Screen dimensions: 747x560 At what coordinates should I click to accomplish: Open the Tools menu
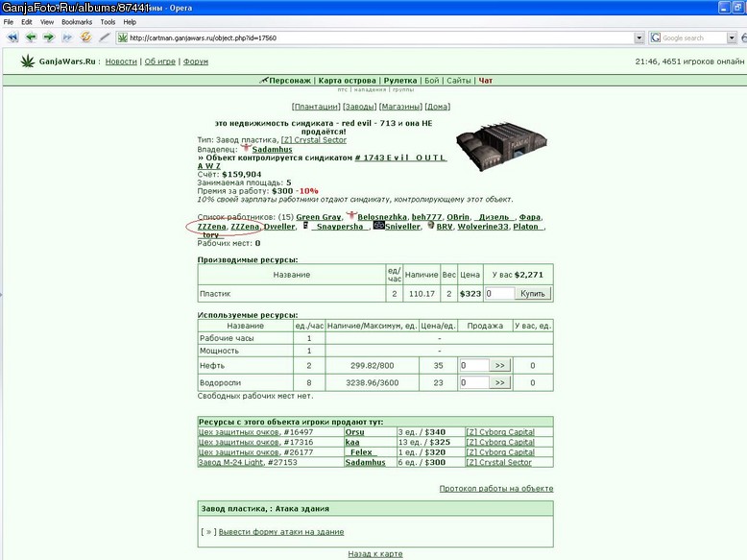click(x=108, y=22)
